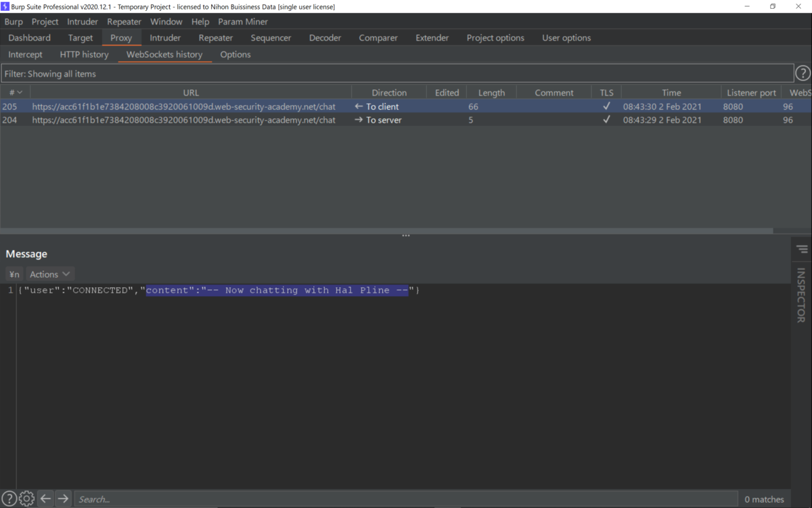Sort by the Direction column header

pyautogui.click(x=389, y=93)
